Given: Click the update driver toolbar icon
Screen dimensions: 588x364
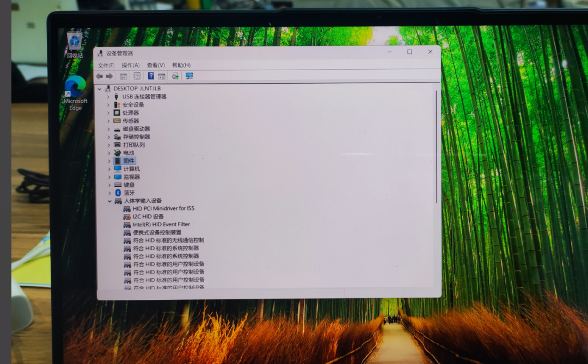Looking at the screenshot, I should (175, 76).
